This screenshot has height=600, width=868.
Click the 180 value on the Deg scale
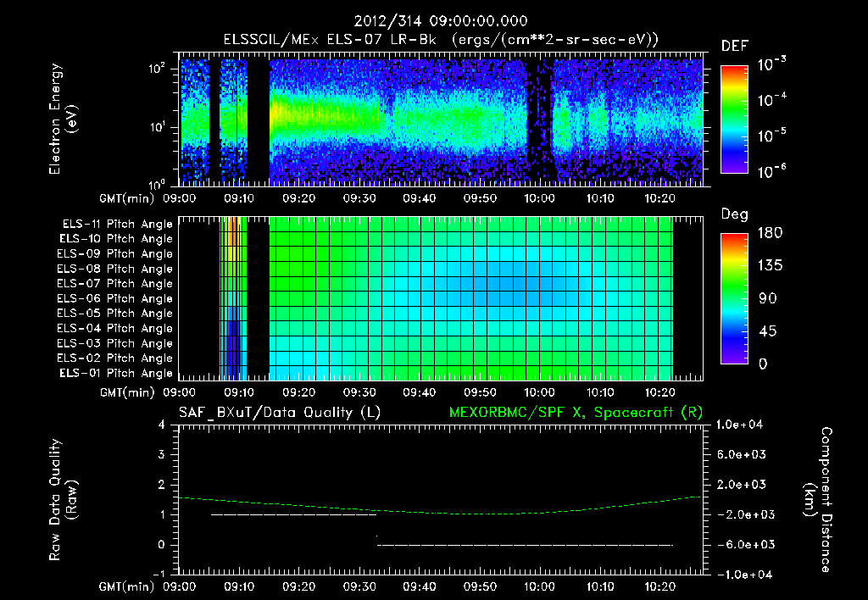coord(770,233)
